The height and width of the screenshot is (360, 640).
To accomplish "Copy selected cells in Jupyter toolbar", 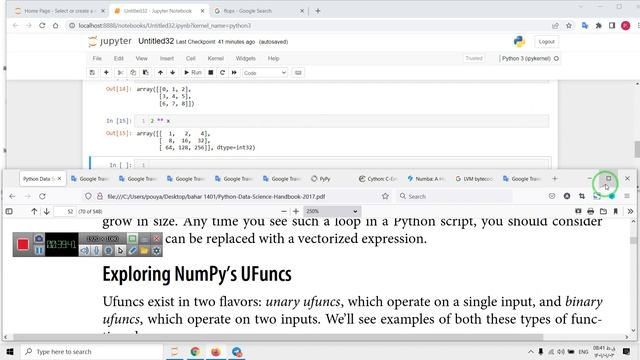I will point(133,73).
